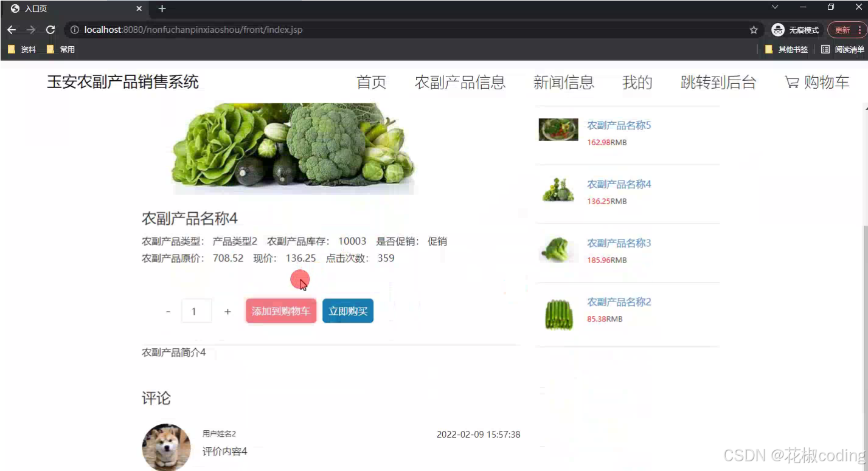Bookmark this page with the star icon
868x471 pixels.
(754, 30)
